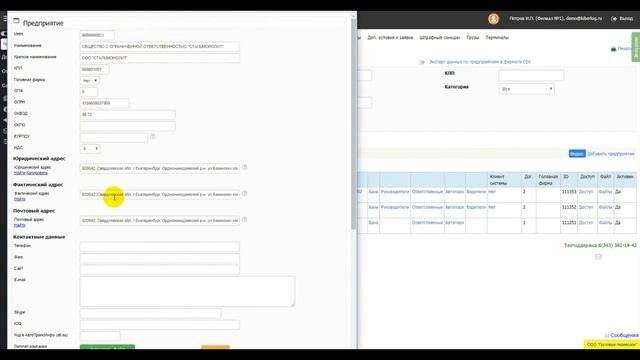Click the icon beside Фактический адрес field
The width and height of the screenshot is (640, 360).
(x=244, y=193)
